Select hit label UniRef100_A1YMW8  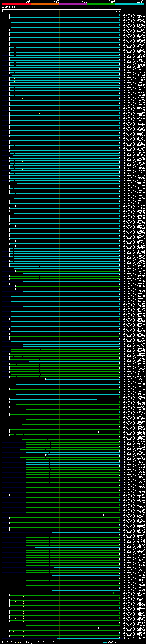133,361
